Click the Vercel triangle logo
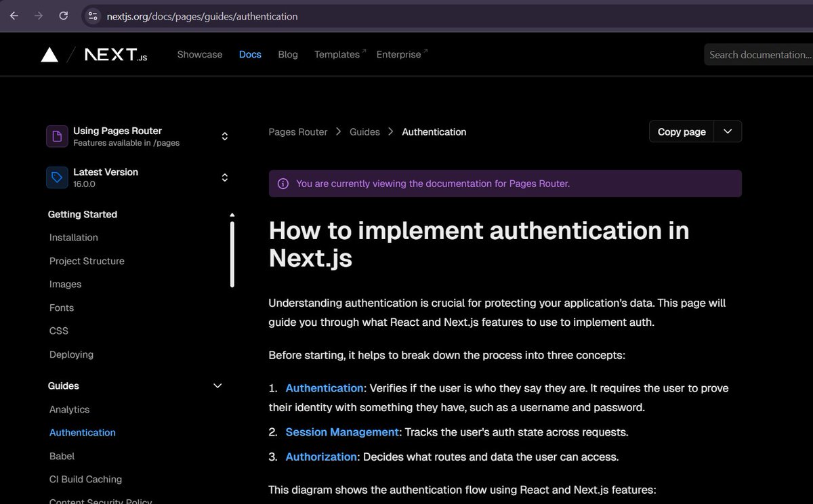 coord(49,55)
